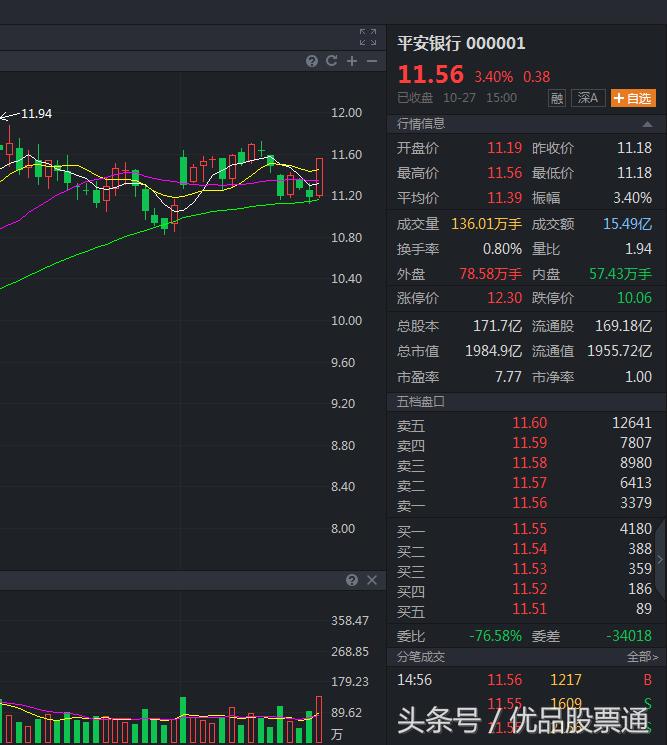
Task: Open the volume panel help icon
Action: [x=352, y=580]
